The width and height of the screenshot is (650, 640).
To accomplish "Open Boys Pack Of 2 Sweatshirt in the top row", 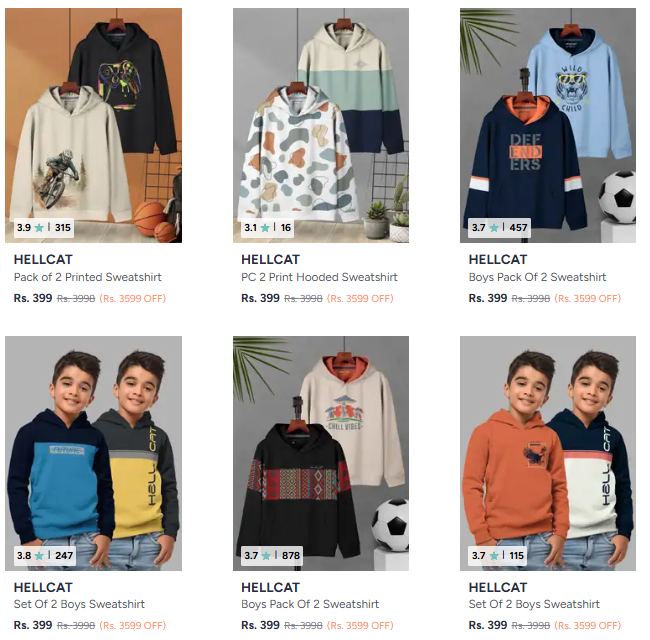I will pos(537,277).
